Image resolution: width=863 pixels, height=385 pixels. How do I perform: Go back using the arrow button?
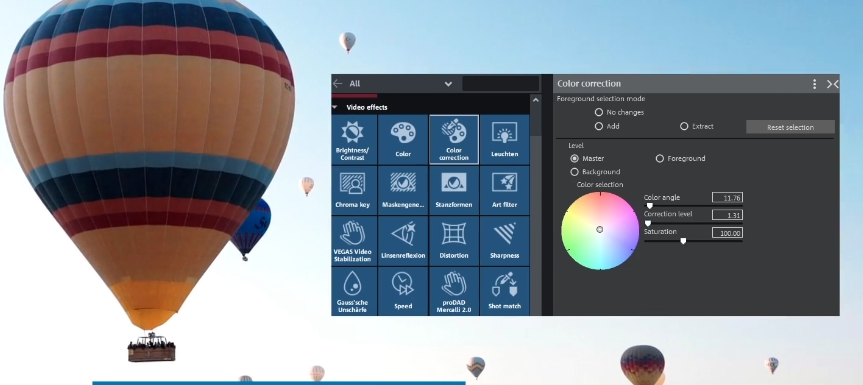(x=337, y=84)
